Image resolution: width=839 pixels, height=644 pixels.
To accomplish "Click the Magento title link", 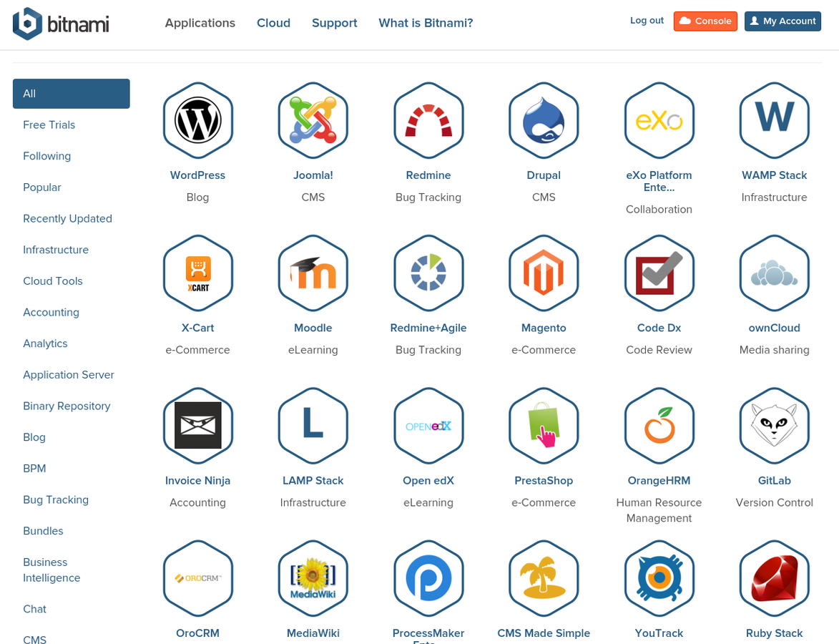I will [544, 328].
